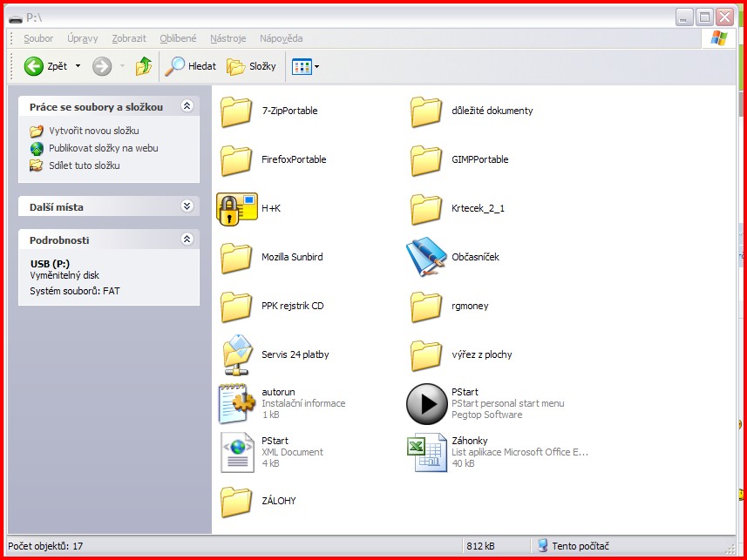Click the Up one folder level icon

[x=144, y=66]
